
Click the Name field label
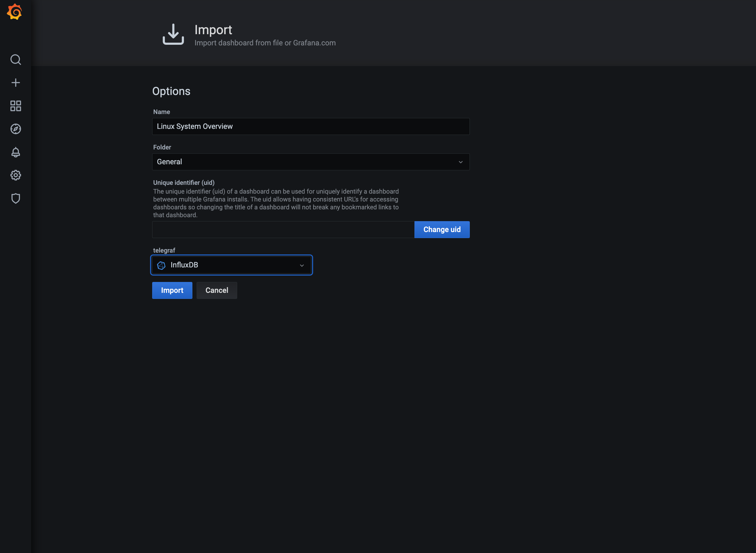point(161,112)
